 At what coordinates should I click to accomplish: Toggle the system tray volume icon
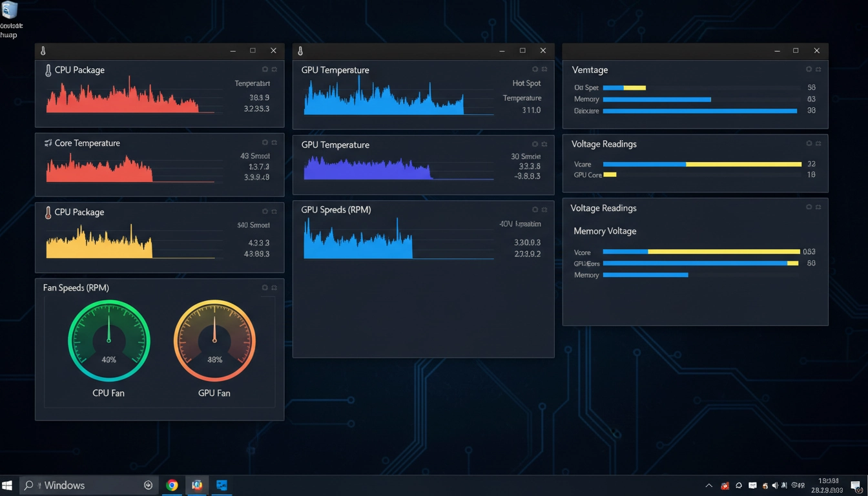click(775, 485)
